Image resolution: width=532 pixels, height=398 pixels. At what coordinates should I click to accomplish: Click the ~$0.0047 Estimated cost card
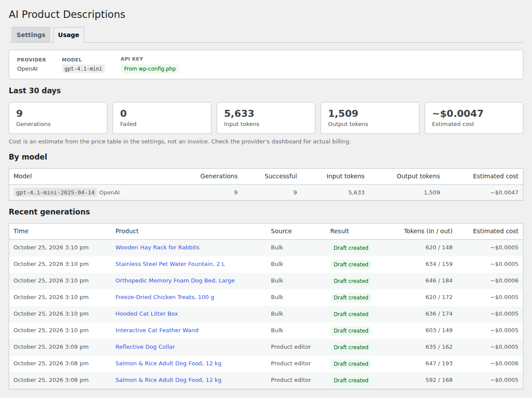(x=474, y=118)
